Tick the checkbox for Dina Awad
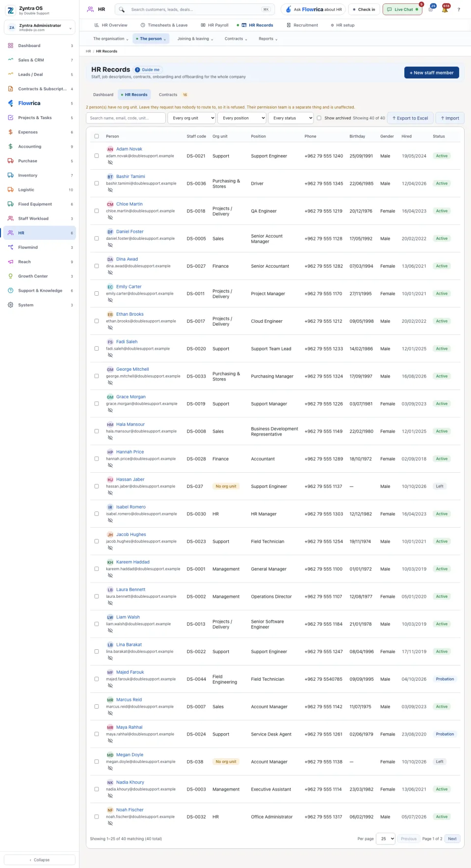Screen dimensions: 471x868 (x=97, y=266)
